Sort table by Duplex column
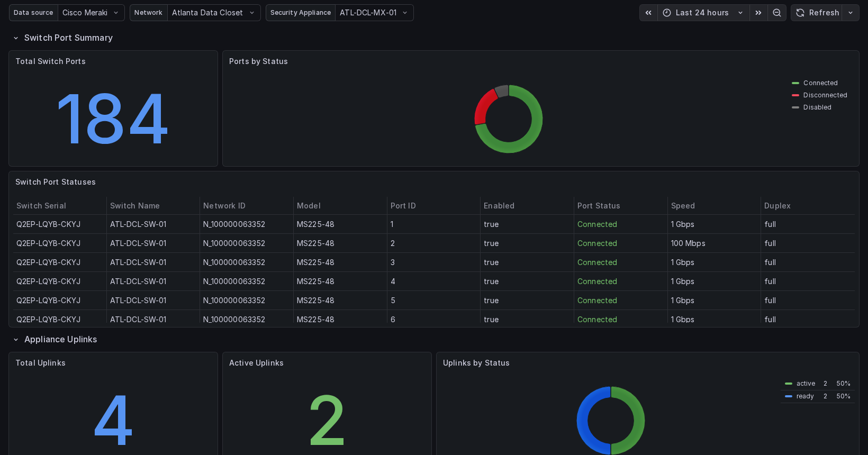This screenshot has width=868, height=455. click(777, 206)
